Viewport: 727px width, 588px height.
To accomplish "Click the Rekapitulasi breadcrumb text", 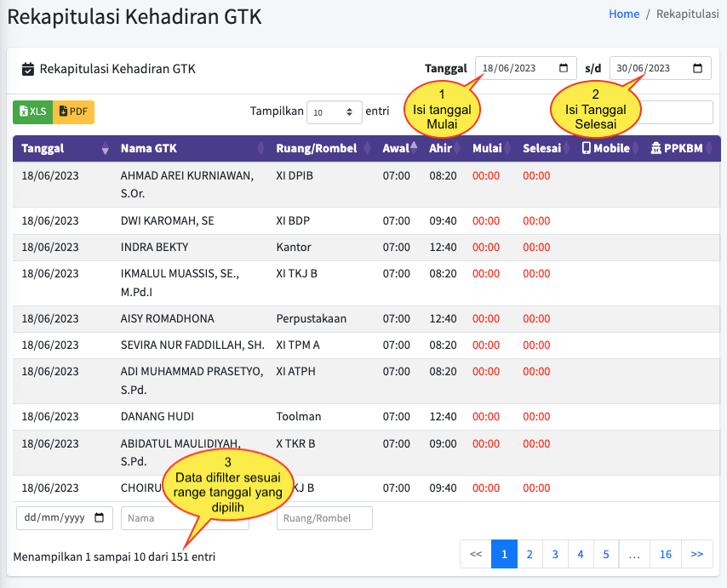I will point(688,14).
